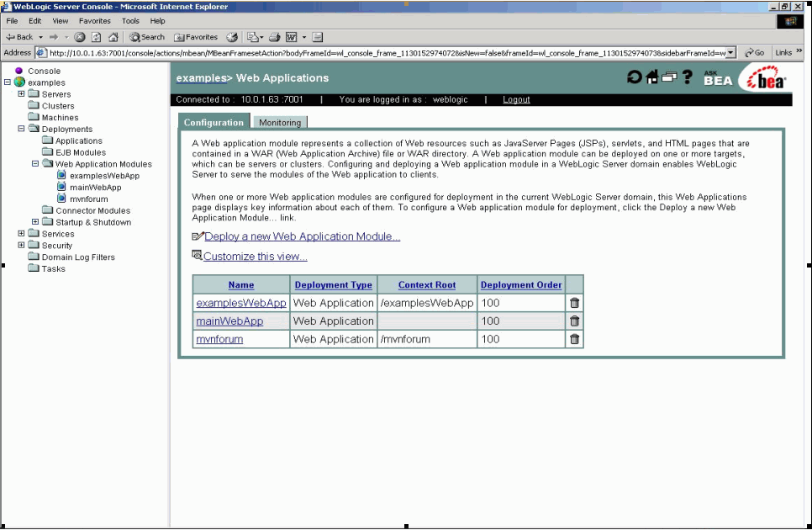
Task: Expand the Security tree node
Action: pos(21,245)
